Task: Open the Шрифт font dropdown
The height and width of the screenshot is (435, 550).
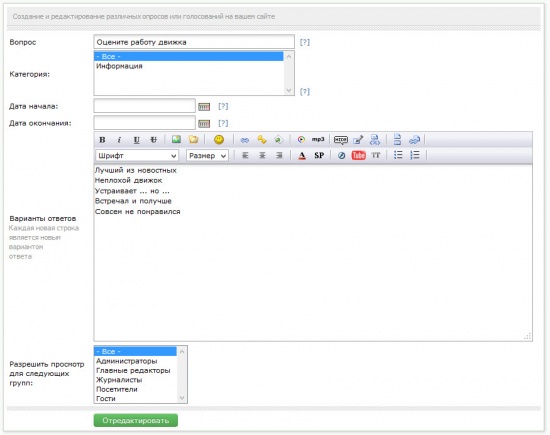Action: pos(137,155)
